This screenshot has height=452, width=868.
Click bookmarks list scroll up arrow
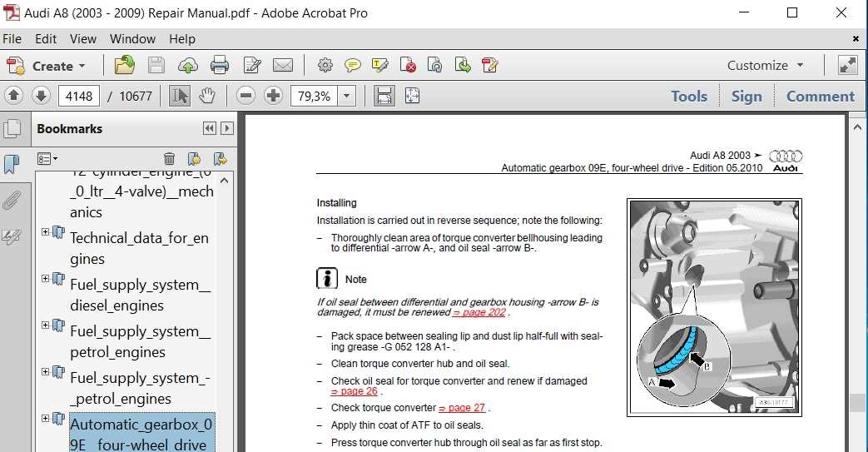(x=224, y=181)
